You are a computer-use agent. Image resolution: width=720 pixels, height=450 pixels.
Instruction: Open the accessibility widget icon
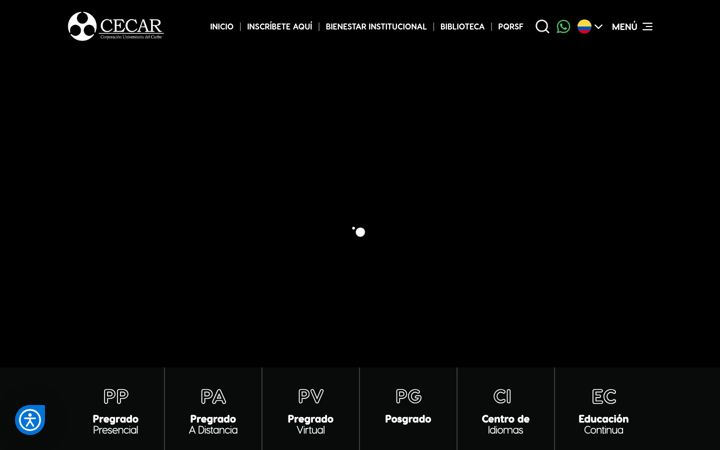[30, 420]
